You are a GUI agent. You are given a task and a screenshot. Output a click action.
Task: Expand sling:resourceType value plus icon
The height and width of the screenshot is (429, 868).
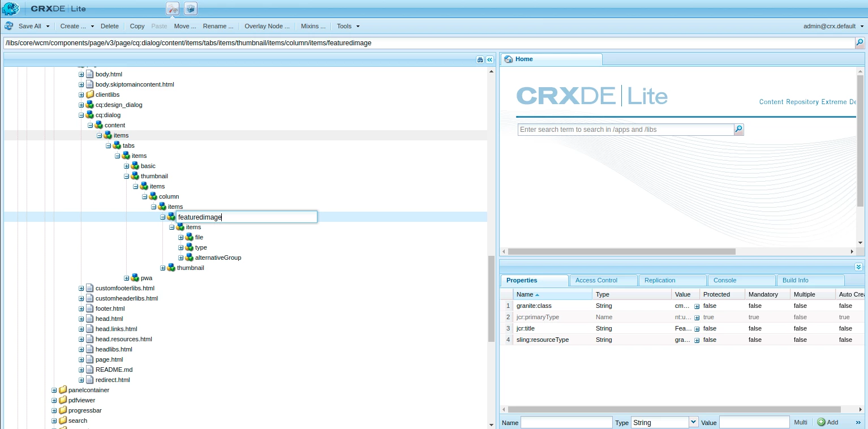click(x=697, y=340)
